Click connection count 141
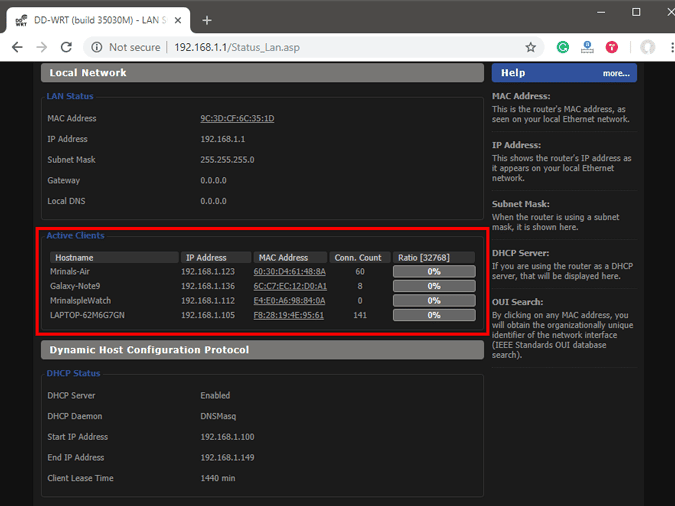675x506 pixels. (360, 315)
